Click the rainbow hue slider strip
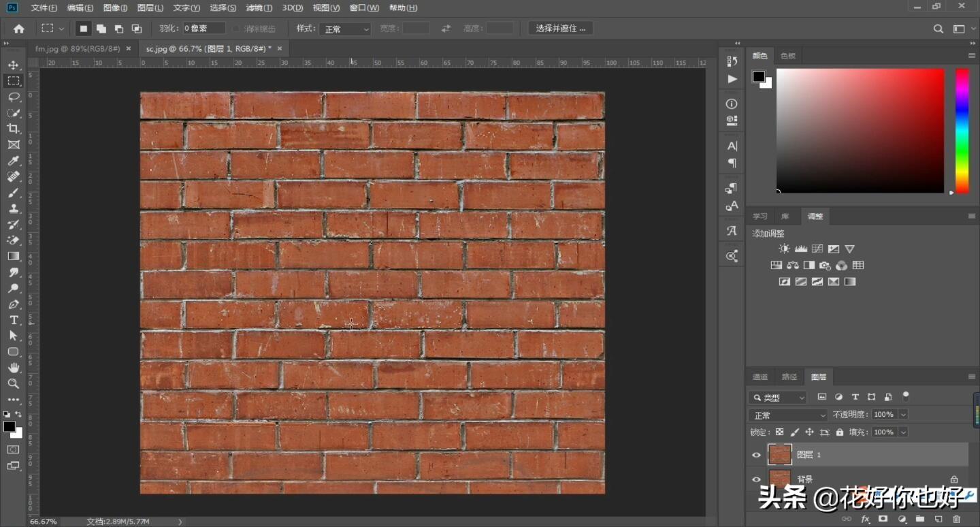Image resolution: width=980 pixels, height=527 pixels. point(962,130)
